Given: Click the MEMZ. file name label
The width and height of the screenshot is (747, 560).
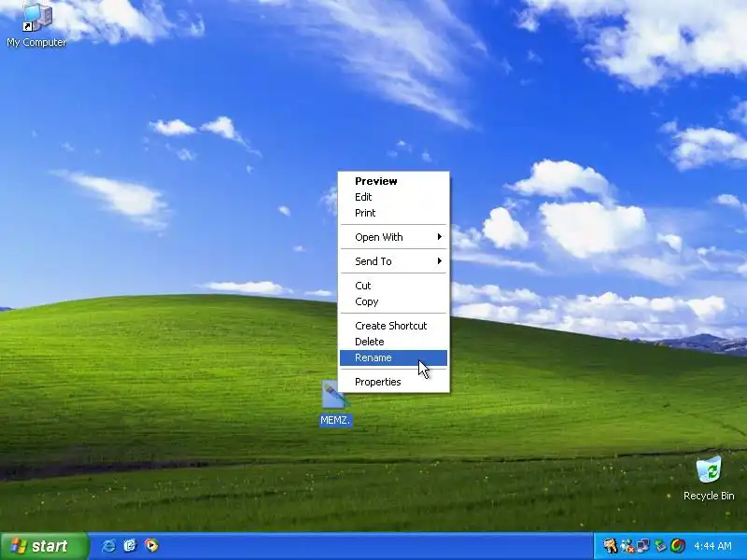Looking at the screenshot, I should click(335, 420).
